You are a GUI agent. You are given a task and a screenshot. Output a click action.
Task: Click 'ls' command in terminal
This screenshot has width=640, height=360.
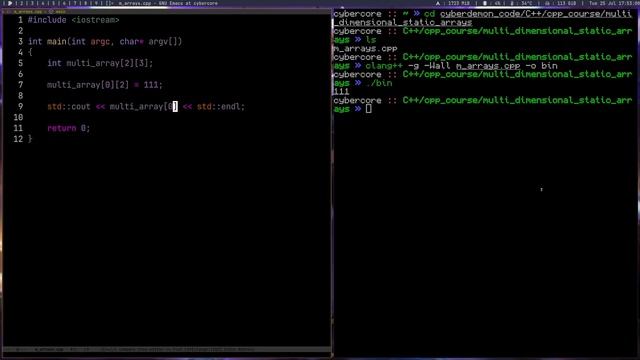371,40
